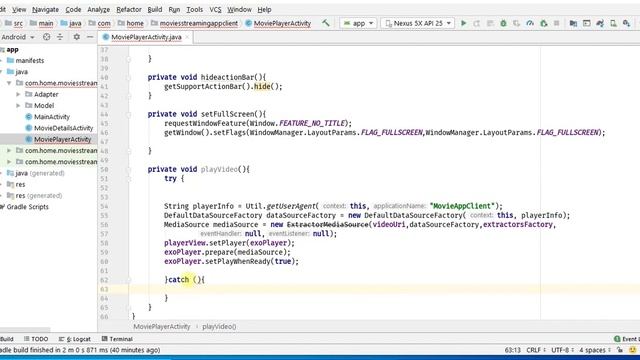Run the app with green play button
The height and width of the screenshot is (360, 640).
tap(464, 23)
